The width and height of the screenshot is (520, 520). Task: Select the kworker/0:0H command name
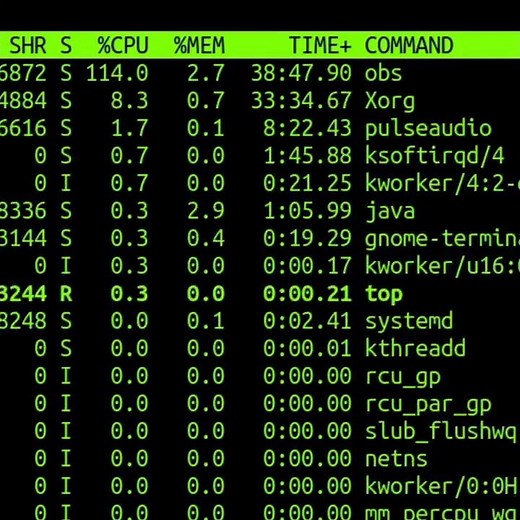(441, 487)
